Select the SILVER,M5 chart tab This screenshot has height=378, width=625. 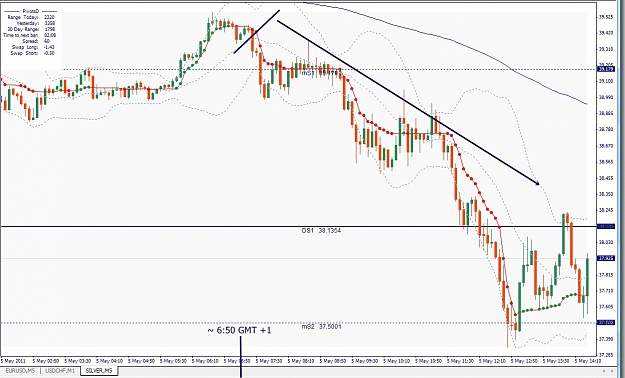[99, 371]
